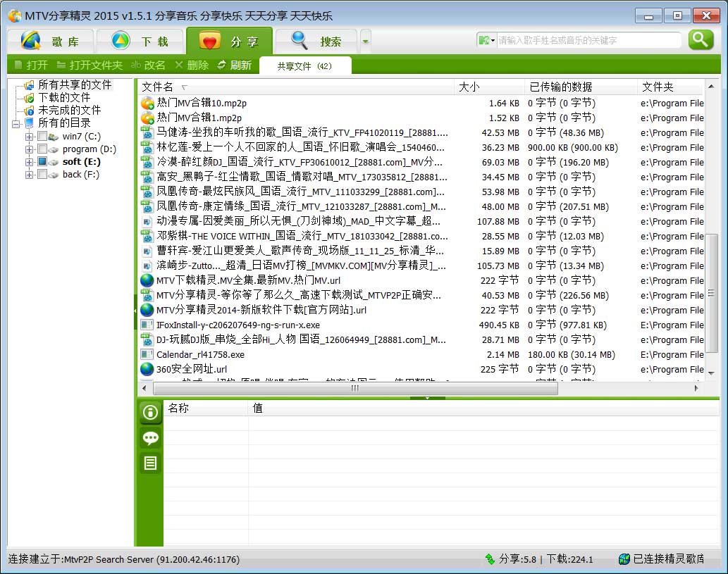Open the chat bubble panel icon
Screen dimensions: 728x574
point(149,438)
